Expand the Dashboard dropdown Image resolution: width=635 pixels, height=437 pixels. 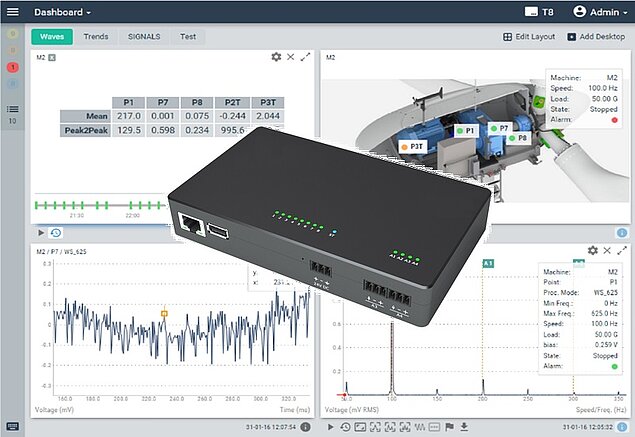(62, 12)
